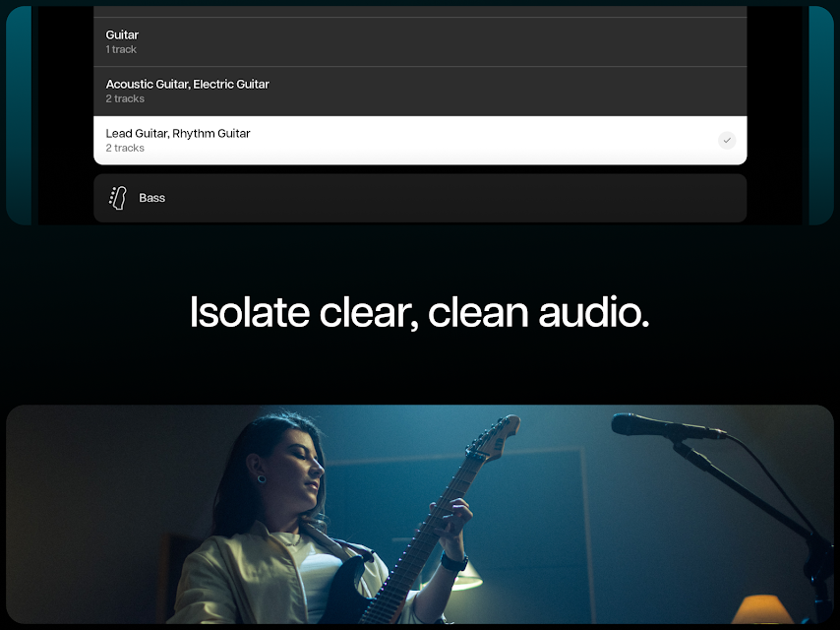Click "2 tracks" under Acoustic Guitar, Electric Guitar

tap(125, 98)
